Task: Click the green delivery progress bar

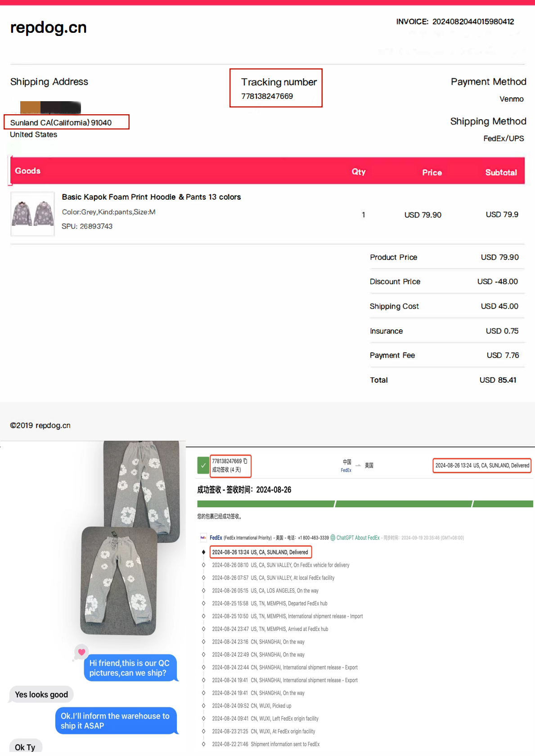Action: [364, 504]
